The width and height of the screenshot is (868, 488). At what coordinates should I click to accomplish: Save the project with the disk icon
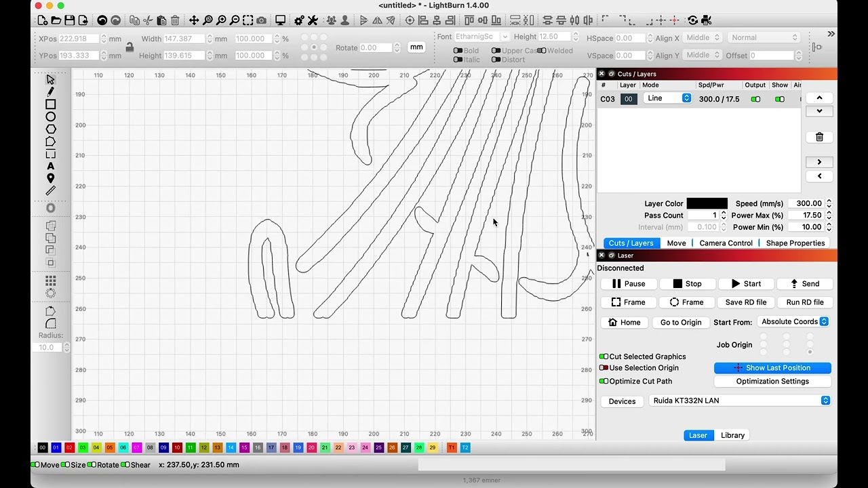pyautogui.click(x=70, y=20)
